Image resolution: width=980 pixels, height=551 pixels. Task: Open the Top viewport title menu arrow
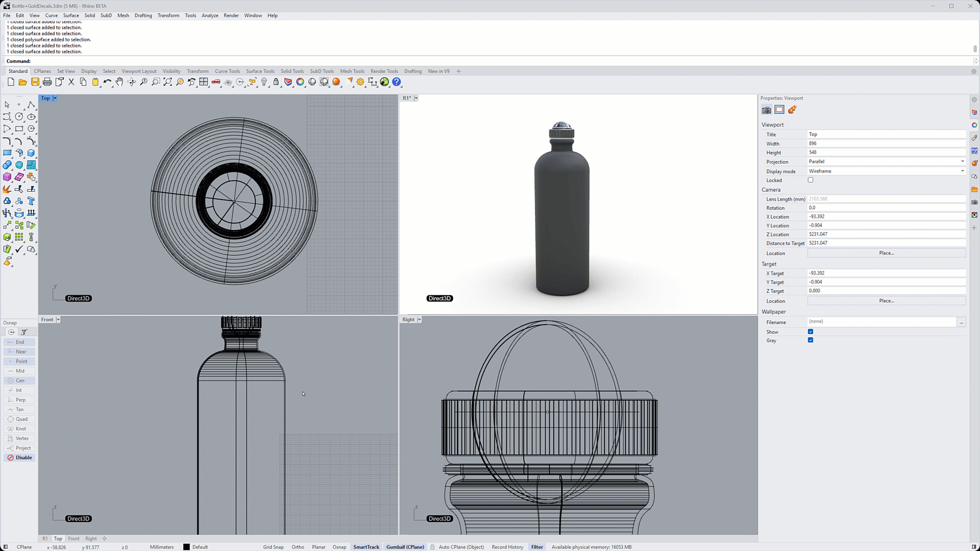point(55,98)
